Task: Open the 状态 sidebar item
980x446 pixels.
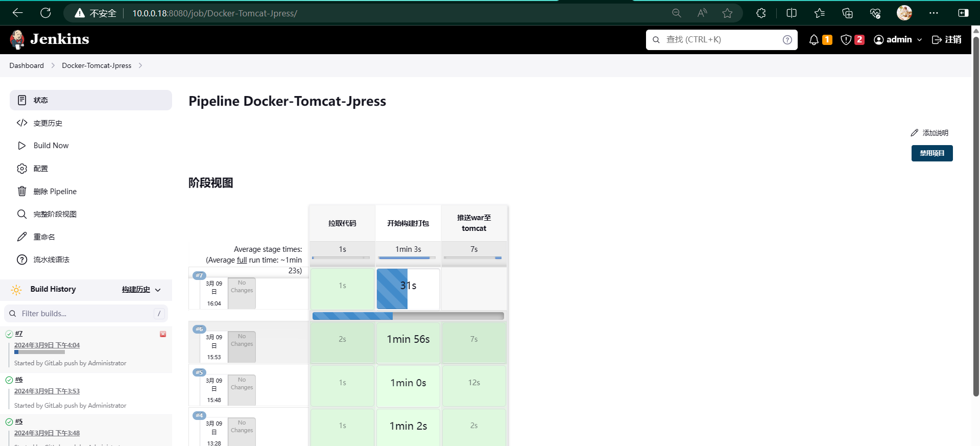Action: [x=91, y=100]
